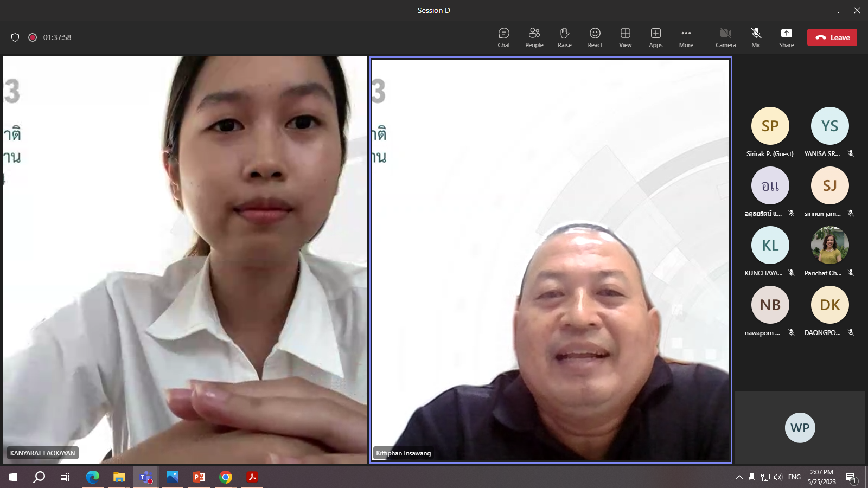Switch ENG input language
The image size is (868, 488).
click(x=794, y=477)
